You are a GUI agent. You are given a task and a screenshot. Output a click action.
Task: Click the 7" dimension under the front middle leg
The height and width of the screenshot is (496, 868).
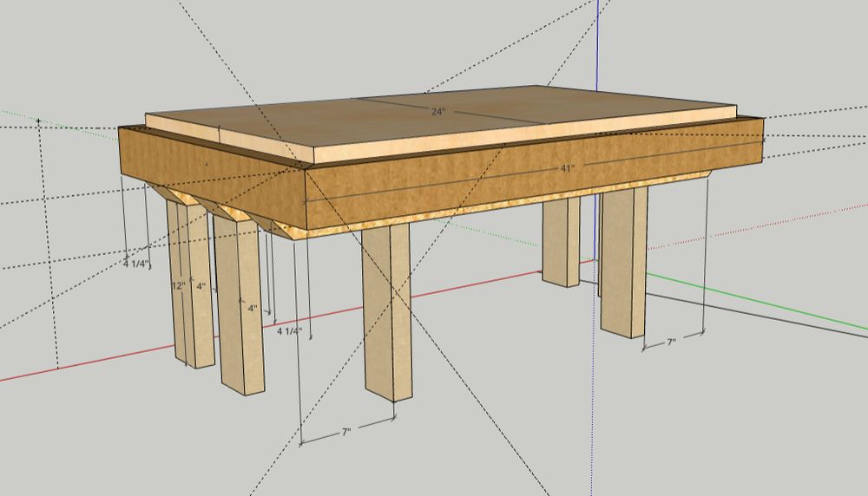click(346, 431)
